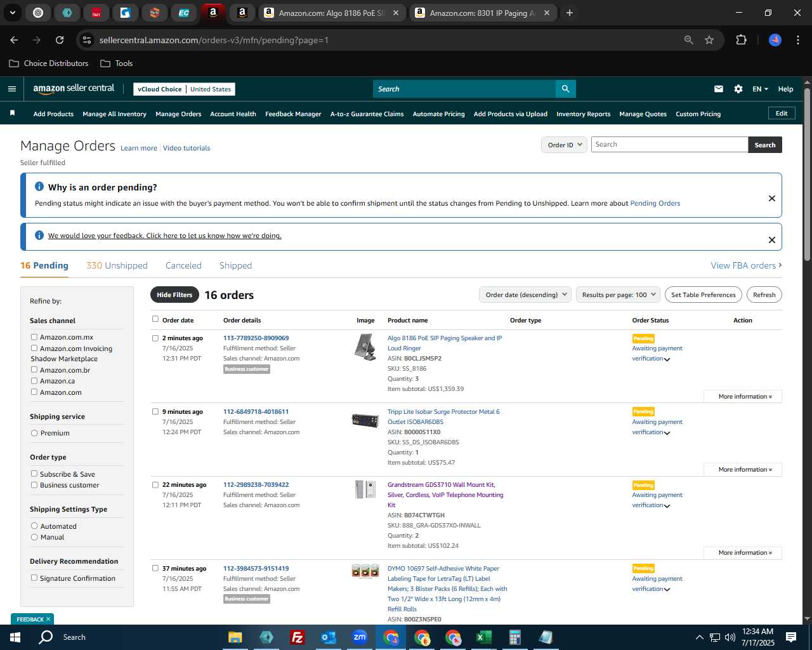
Task: Open the Calculator taskbar icon
Action: [514, 637]
